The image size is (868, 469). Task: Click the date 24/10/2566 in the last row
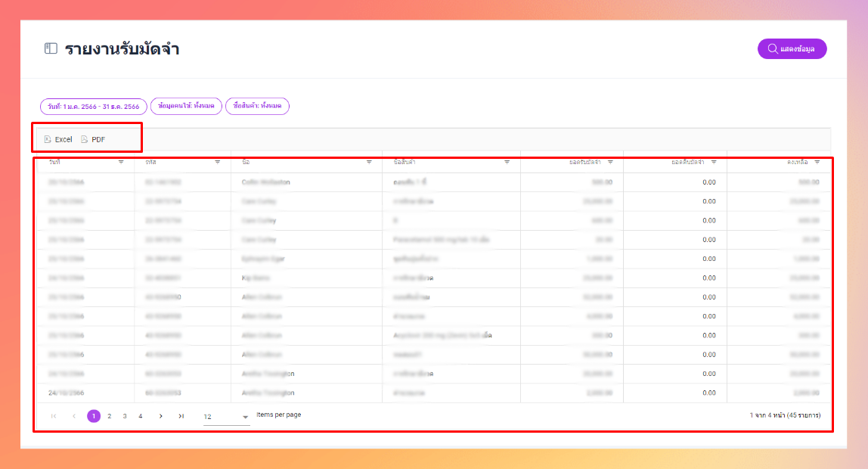click(x=66, y=393)
